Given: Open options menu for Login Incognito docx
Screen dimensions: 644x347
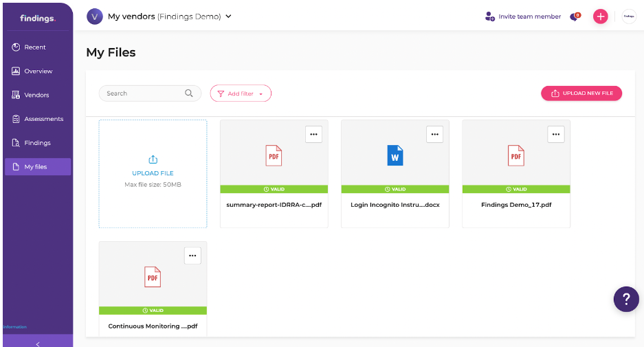Looking at the screenshot, I should coord(434,135).
